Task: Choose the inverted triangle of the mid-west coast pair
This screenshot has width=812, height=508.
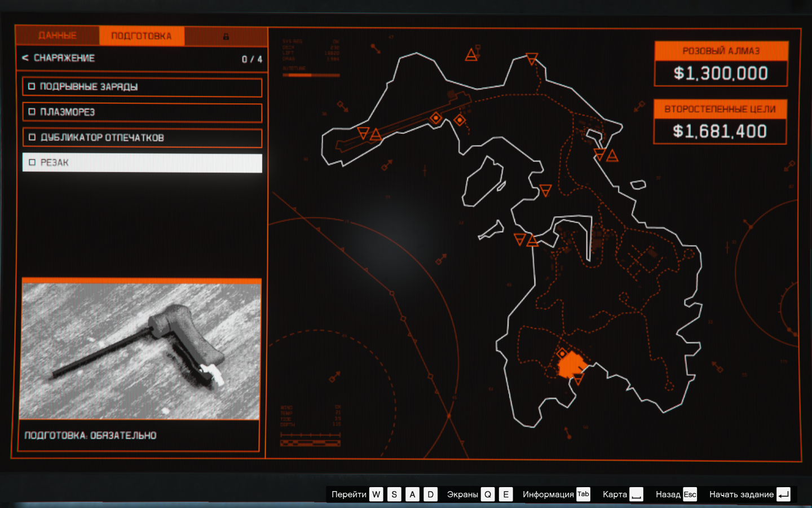Action: pyautogui.click(x=520, y=239)
